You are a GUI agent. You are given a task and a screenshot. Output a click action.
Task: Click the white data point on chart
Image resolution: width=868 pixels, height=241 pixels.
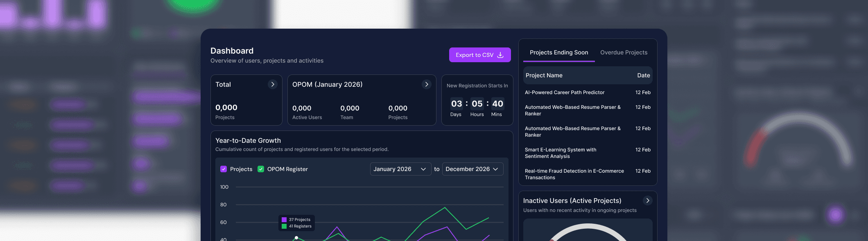point(296,238)
